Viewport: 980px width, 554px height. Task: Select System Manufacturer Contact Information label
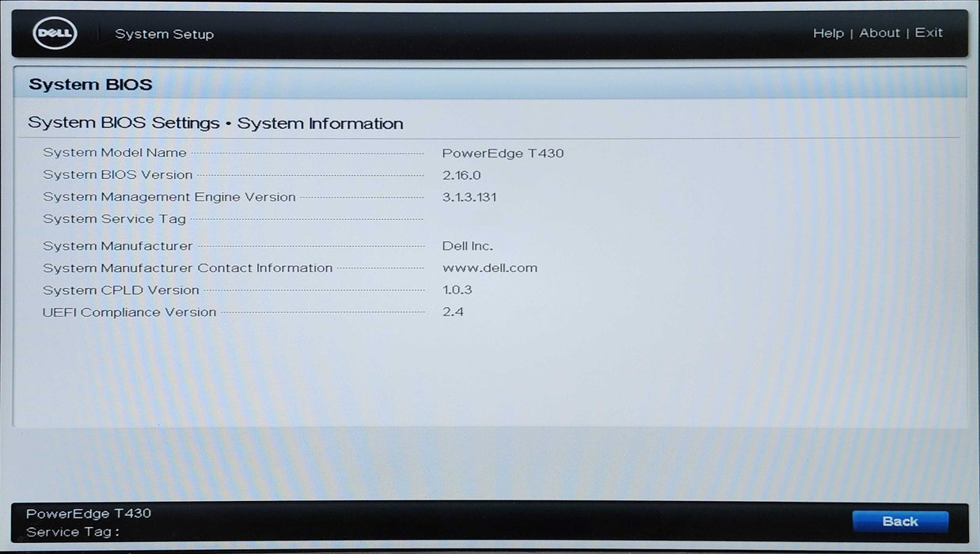tap(188, 268)
